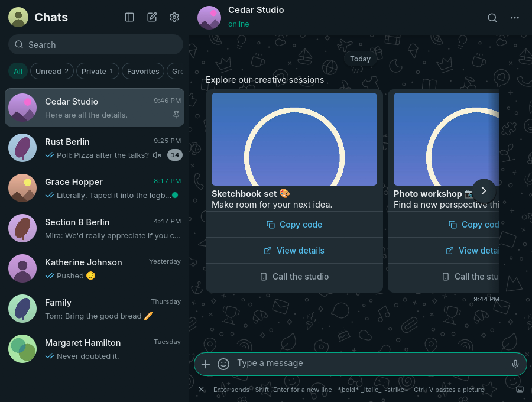
Task: Open Margaret Hamilton conversation
Action: click(x=95, y=349)
